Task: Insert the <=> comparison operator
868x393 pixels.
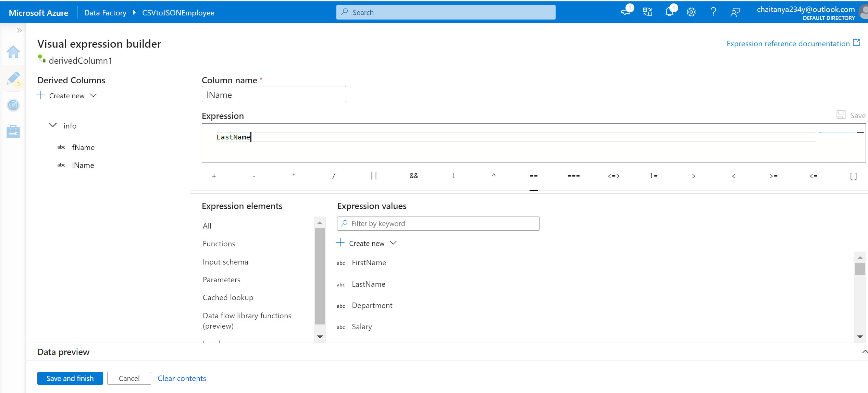Action: click(x=613, y=176)
